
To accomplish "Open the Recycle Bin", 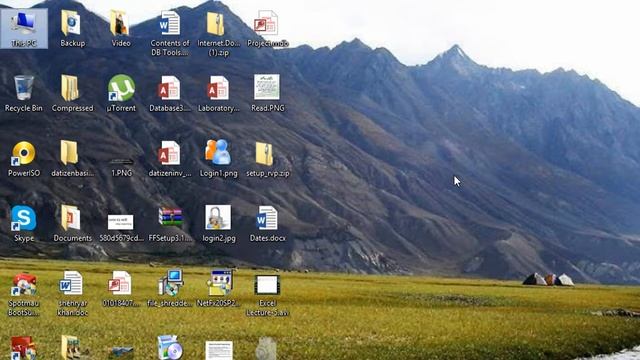I will coord(24,93).
